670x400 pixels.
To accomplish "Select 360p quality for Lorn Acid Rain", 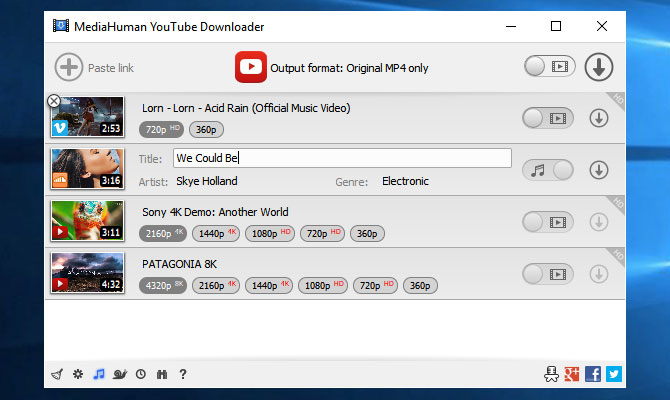I will [x=206, y=129].
